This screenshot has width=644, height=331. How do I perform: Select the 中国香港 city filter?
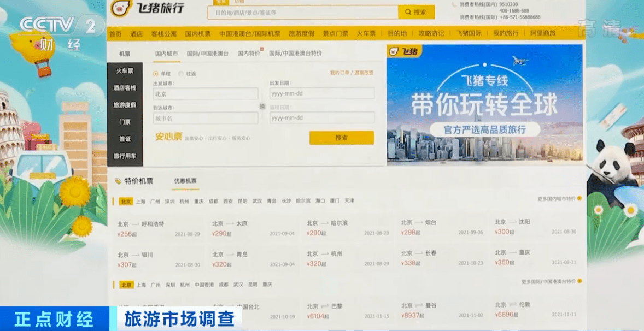(x=204, y=285)
